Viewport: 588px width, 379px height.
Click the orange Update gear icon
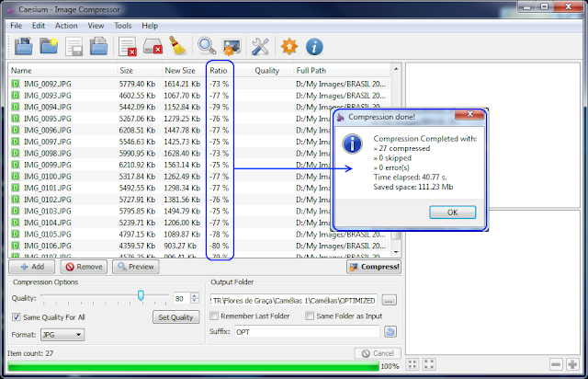tap(289, 47)
